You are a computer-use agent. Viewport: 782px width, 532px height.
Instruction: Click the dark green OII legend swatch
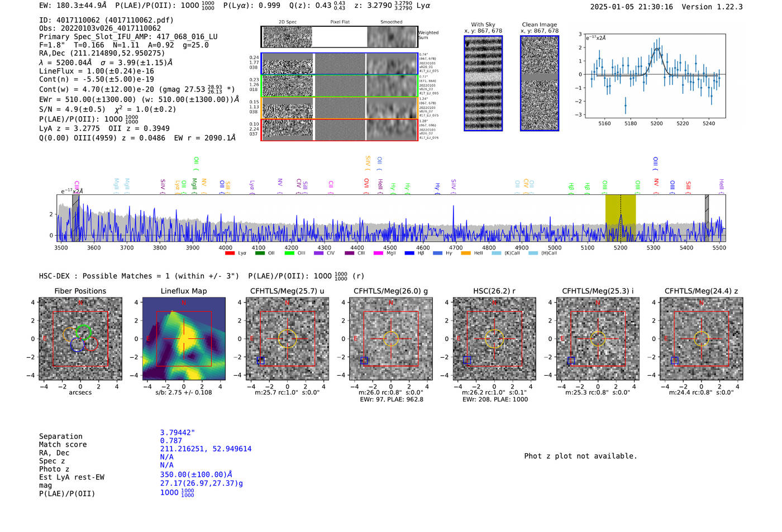(260, 253)
